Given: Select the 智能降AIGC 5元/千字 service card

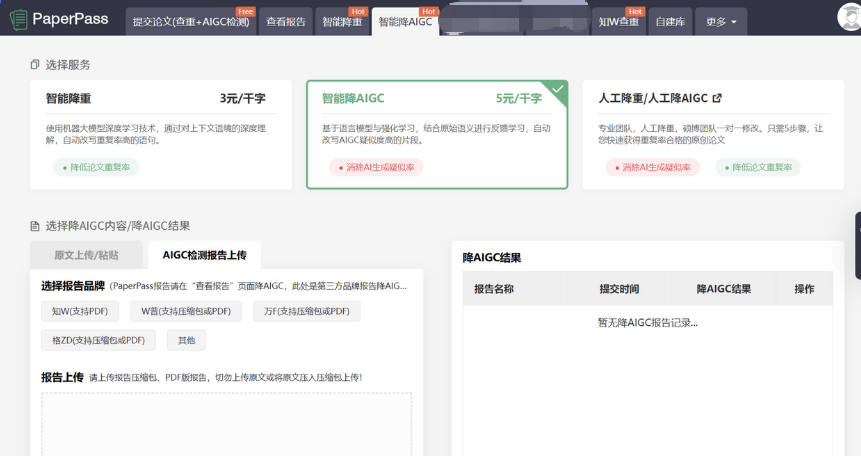Looking at the screenshot, I should [x=437, y=135].
